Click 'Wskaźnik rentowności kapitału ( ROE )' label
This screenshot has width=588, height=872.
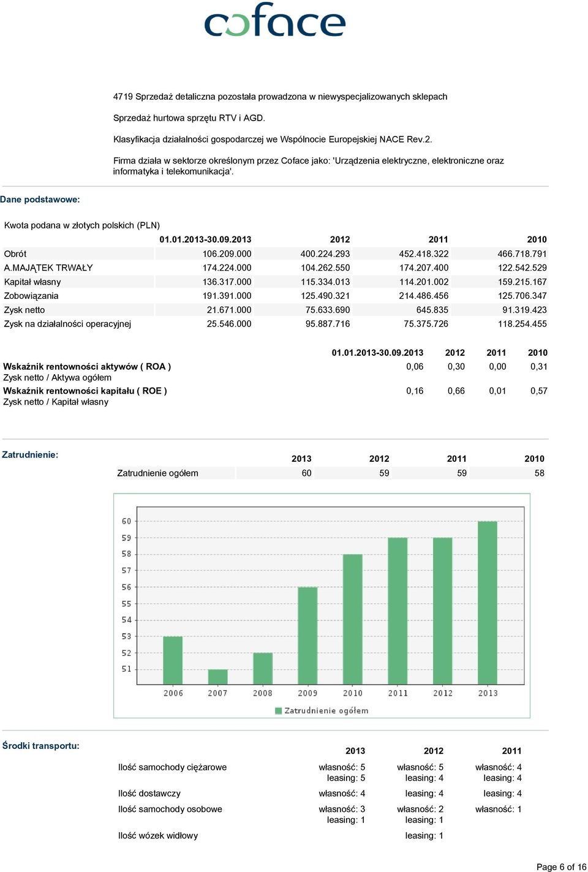tap(85, 391)
